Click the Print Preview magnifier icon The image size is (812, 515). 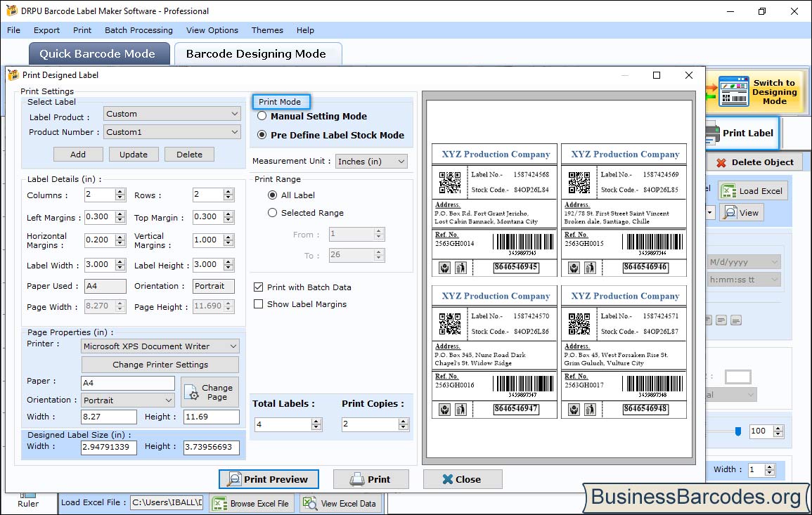[x=234, y=479]
